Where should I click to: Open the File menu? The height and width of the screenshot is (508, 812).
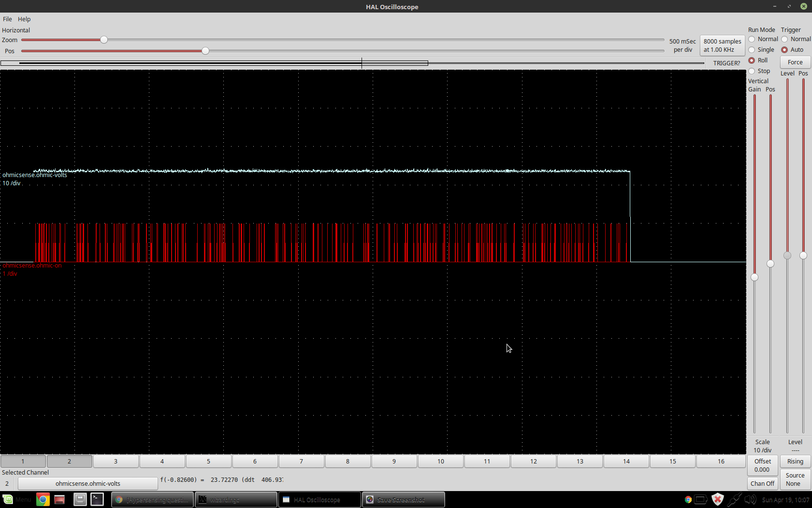click(7, 19)
